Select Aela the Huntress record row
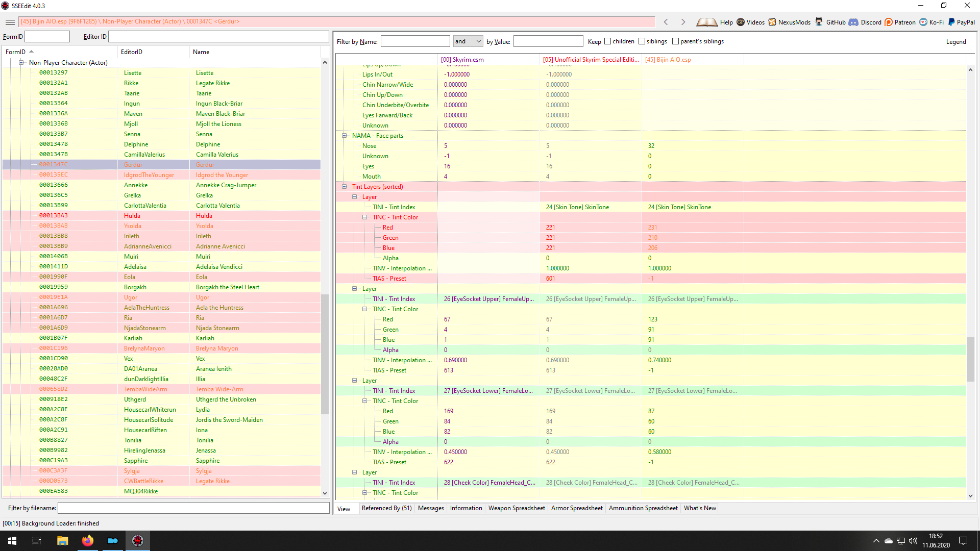 pyautogui.click(x=161, y=308)
